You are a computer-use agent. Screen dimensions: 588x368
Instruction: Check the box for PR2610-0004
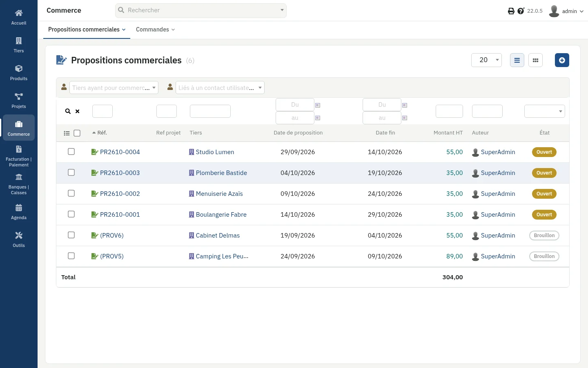point(71,152)
